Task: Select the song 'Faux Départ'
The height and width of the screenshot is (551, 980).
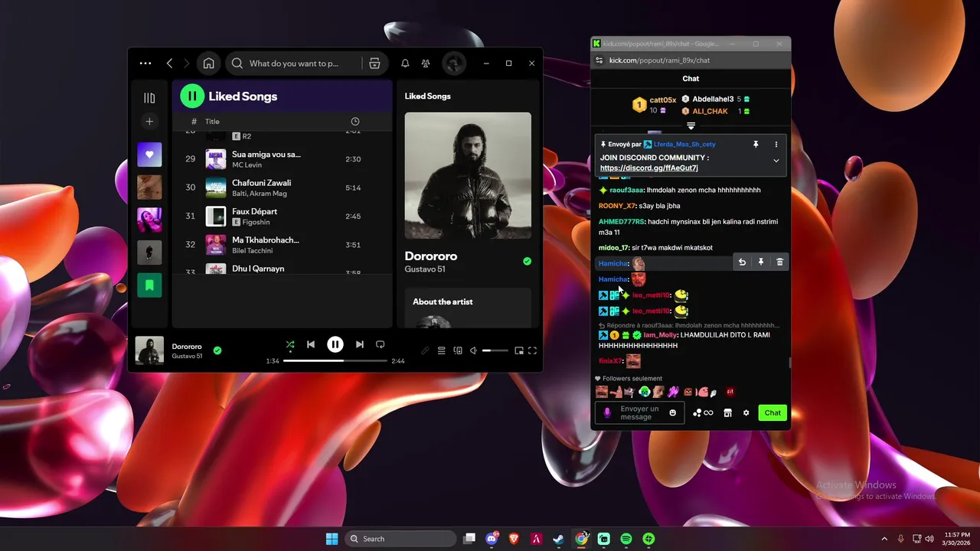Action: (x=254, y=211)
